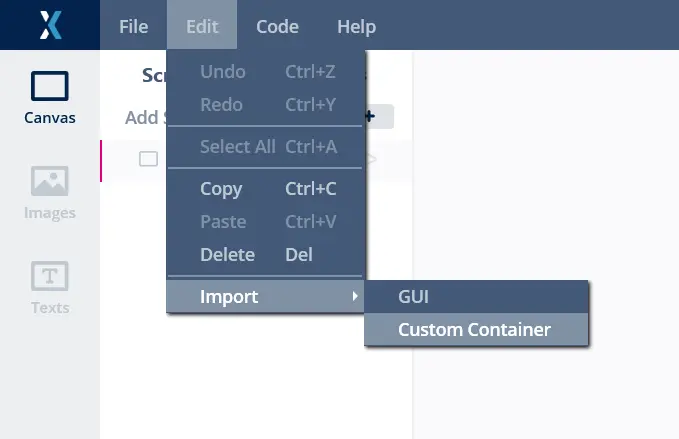Click the Import menu entry

[x=229, y=296]
